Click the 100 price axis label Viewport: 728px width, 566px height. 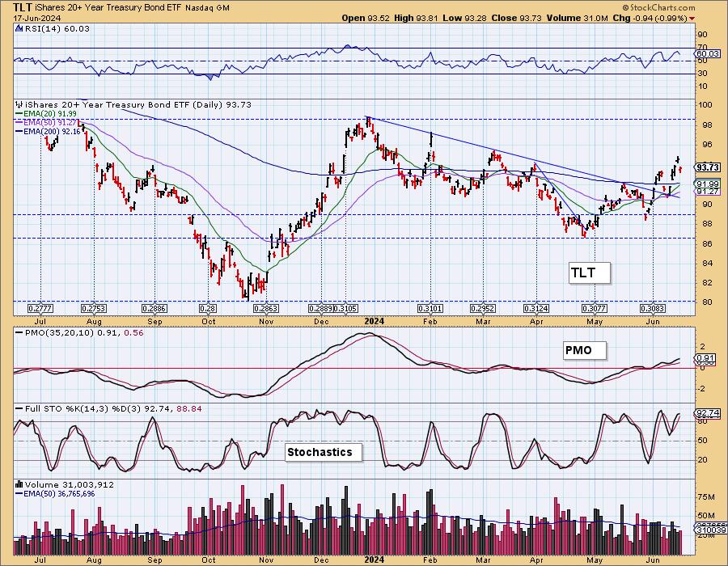705,105
